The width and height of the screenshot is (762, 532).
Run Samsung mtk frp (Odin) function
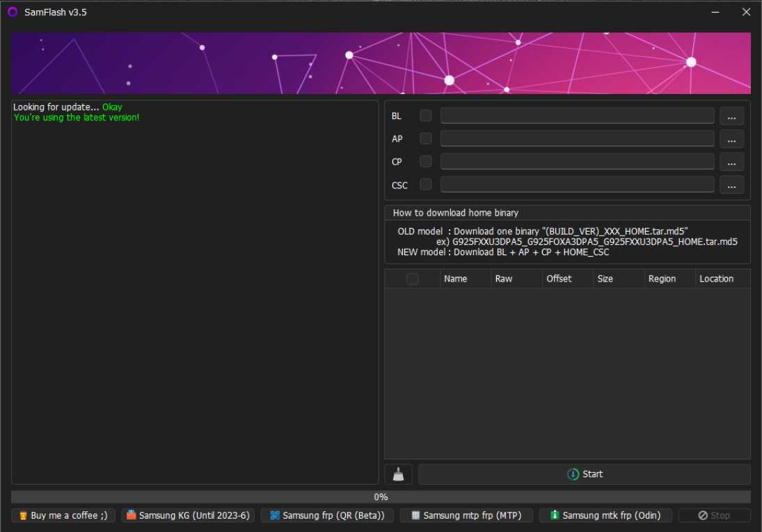pos(605,515)
